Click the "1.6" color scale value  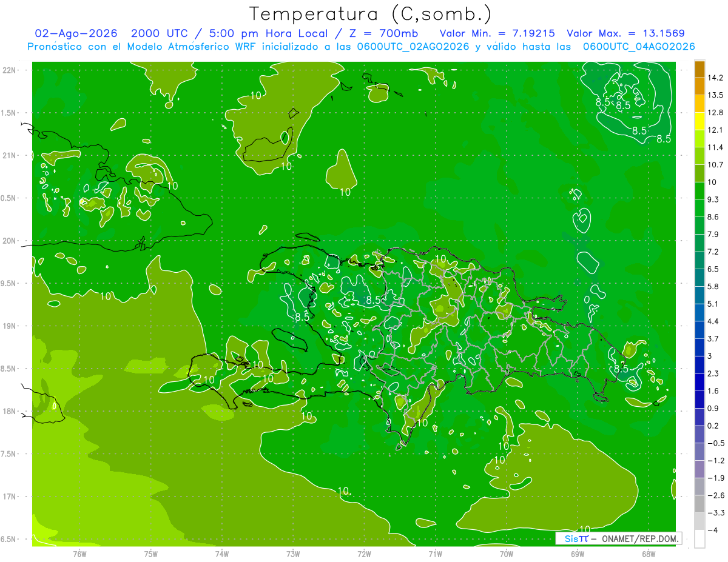pos(713,391)
